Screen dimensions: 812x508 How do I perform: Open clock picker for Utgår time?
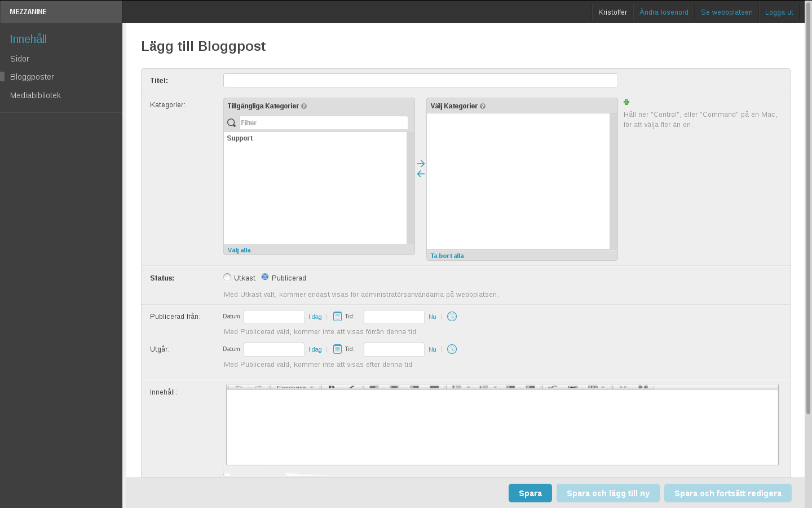452,349
